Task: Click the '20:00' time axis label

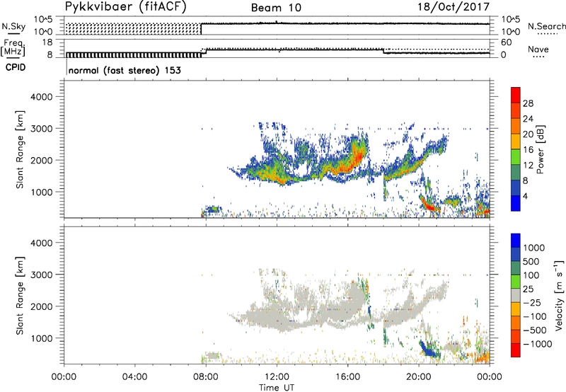Action: pos(418,377)
